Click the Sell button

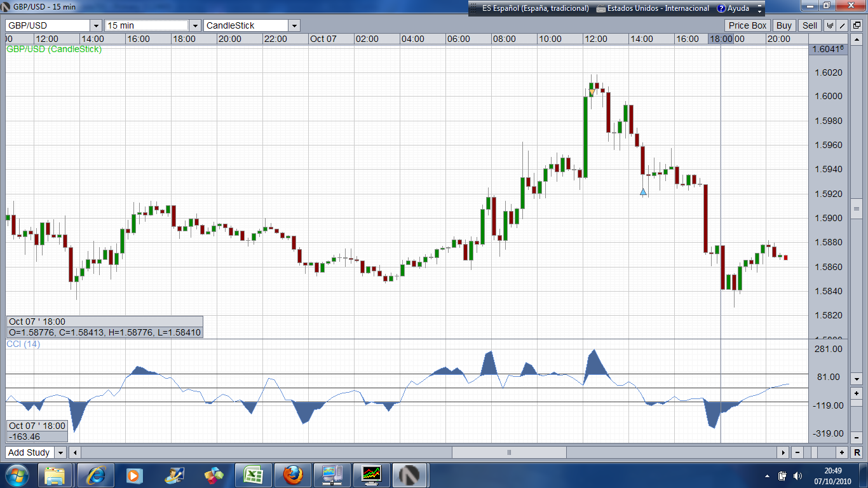point(810,25)
